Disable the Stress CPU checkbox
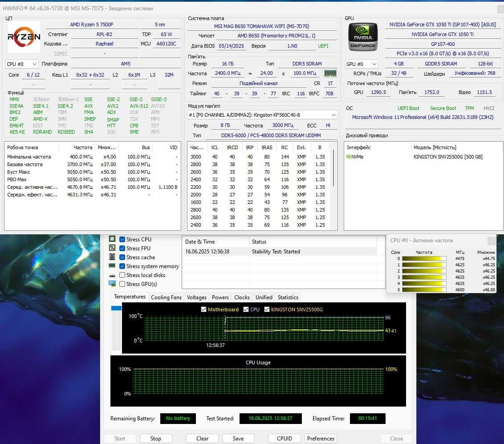Viewport: 504px width, 444px height. (x=122, y=239)
